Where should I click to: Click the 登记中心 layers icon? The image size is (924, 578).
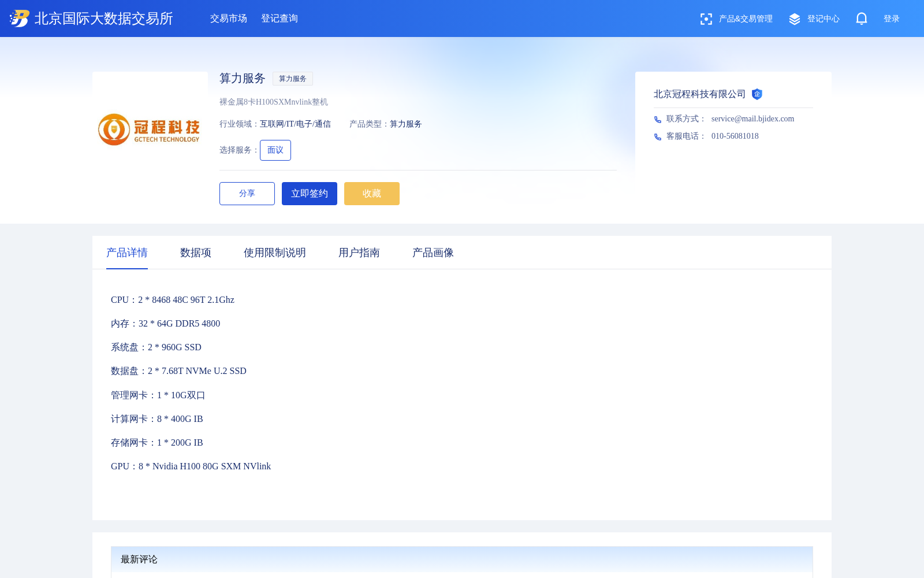pyautogui.click(x=795, y=19)
